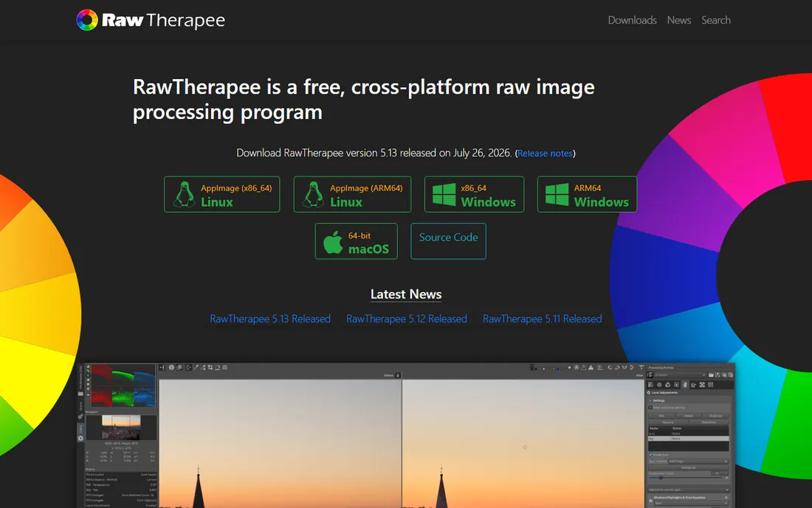Open the RawTherapee 5.12 Released article

pyautogui.click(x=407, y=319)
